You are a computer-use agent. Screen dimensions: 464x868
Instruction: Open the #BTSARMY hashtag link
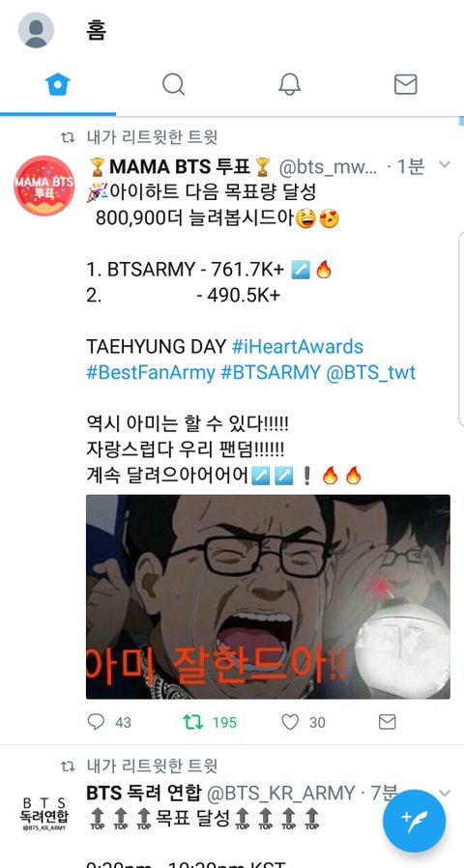[x=271, y=372]
